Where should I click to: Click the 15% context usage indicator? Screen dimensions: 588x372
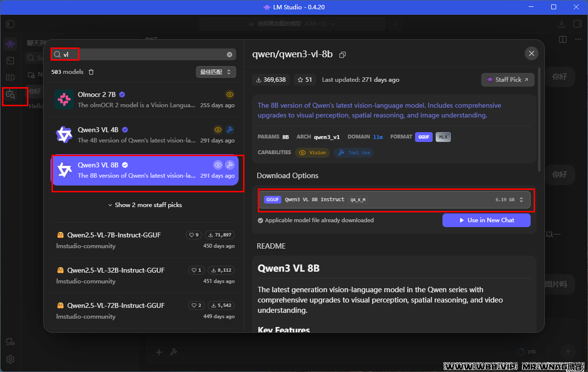pyautogui.click(x=527, y=352)
